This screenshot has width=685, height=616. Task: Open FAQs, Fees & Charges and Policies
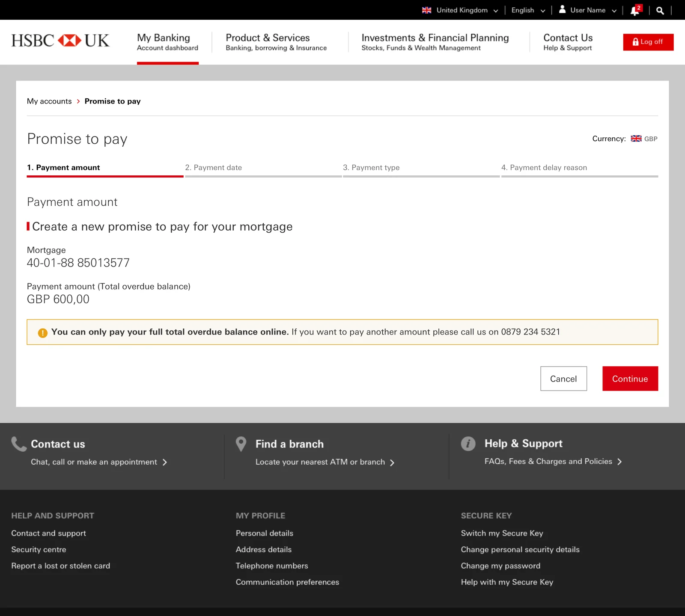point(553,461)
